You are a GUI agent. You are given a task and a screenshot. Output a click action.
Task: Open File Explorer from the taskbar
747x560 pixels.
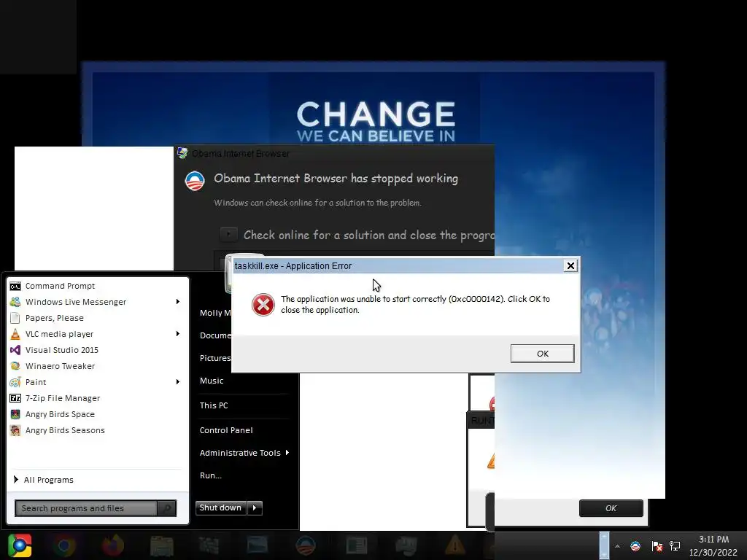coord(161,545)
